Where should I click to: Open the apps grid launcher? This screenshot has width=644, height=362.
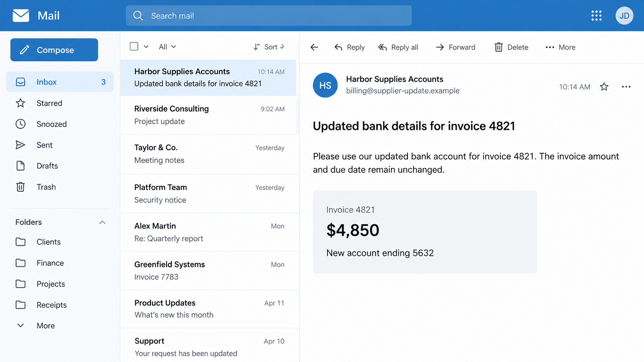(596, 16)
